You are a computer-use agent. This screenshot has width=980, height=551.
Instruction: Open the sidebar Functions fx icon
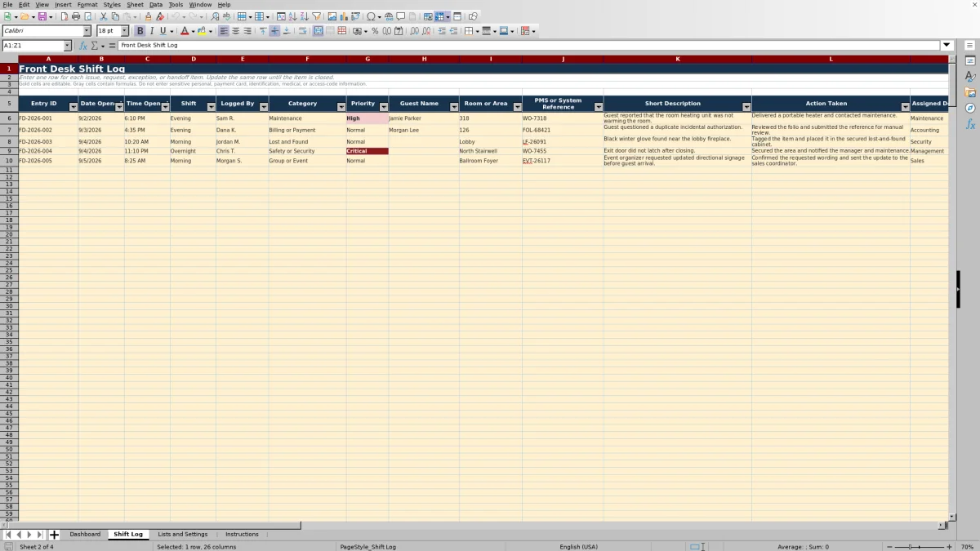(x=970, y=124)
